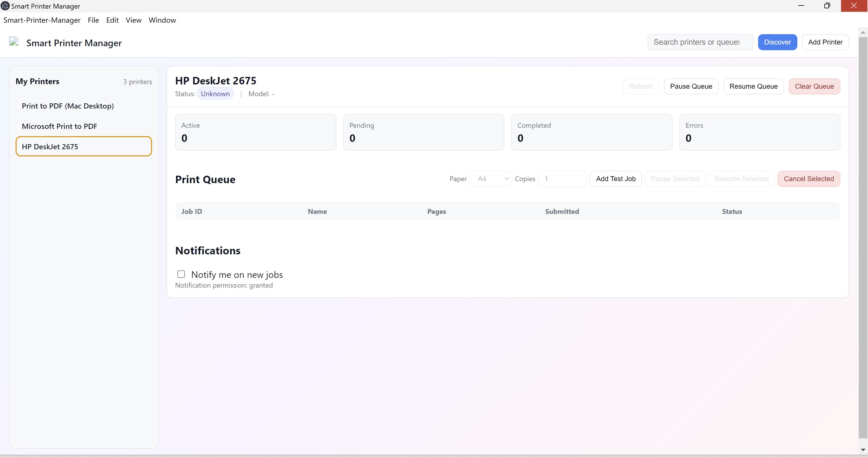Click the blue Discover button
The height and width of the screenshot is (457, 868).
tap(777, 42)
